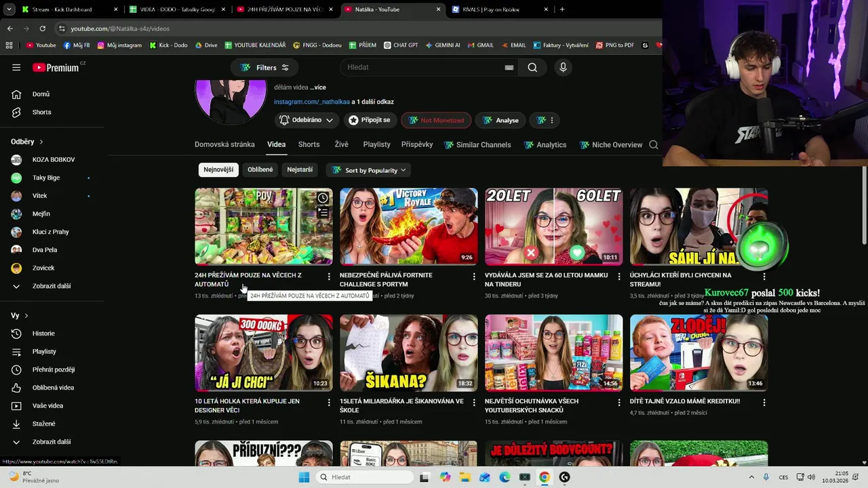Select the Nejstarší sort chip

300,169
